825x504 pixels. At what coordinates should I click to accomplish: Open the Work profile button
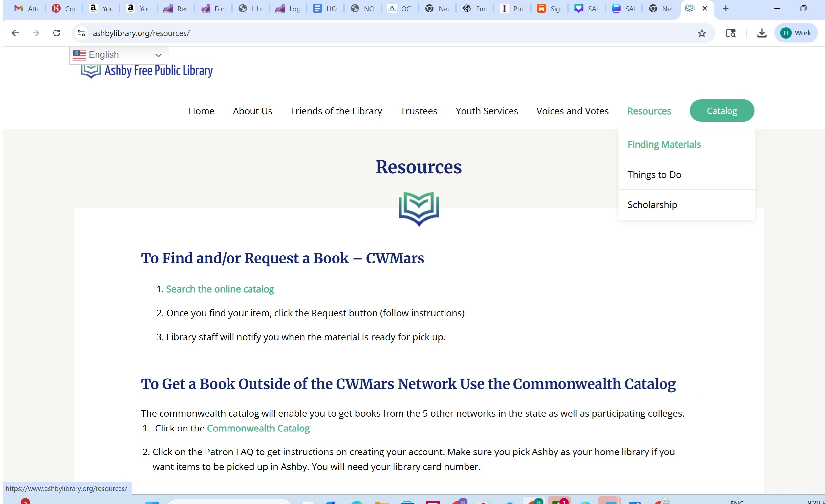795,33
